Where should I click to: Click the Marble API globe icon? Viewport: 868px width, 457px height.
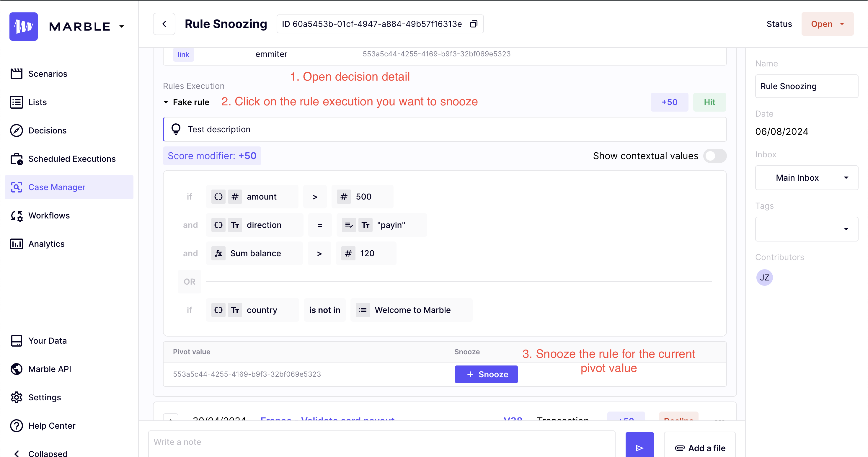coord(17,369)
